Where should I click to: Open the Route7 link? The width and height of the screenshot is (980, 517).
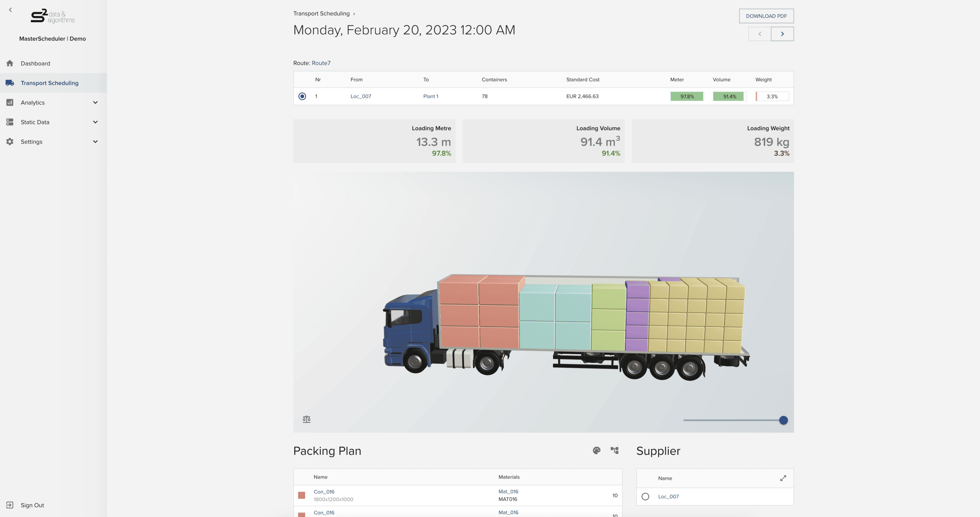coord(321,63)
